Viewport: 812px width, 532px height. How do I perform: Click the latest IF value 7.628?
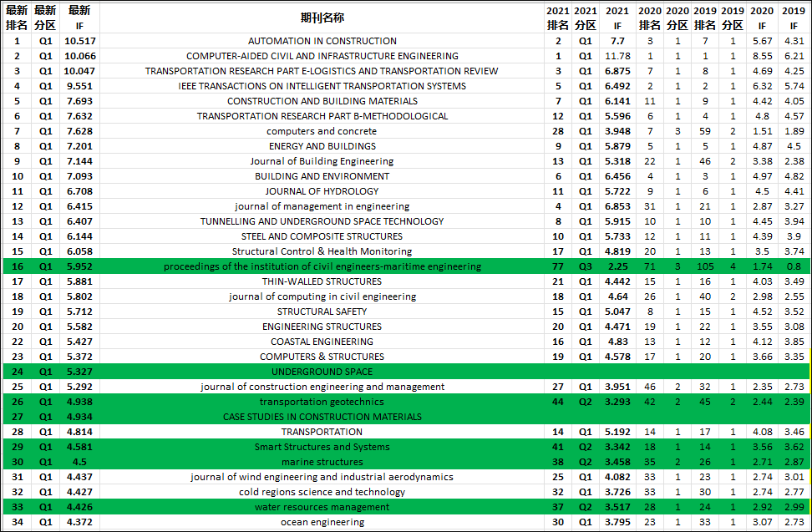coord(79,131)
